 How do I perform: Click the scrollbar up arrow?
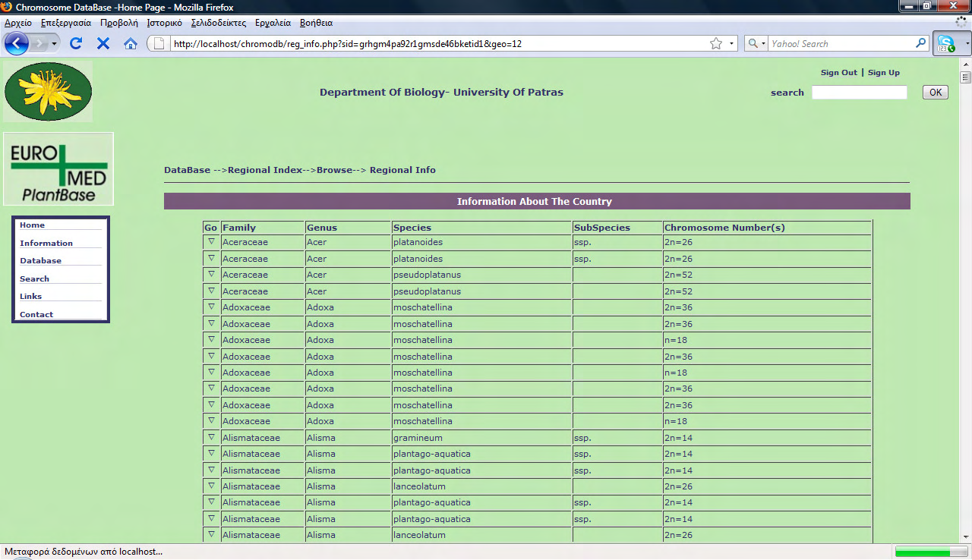pos(966,65)
